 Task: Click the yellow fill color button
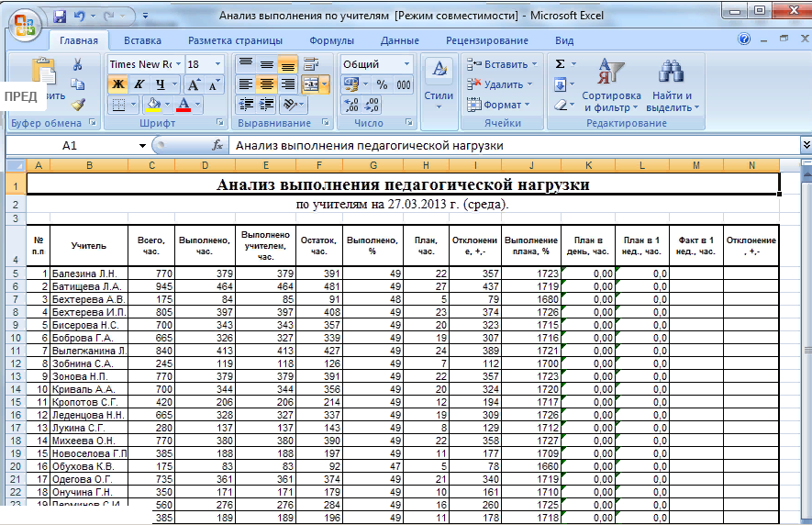[x=152, y=105]
